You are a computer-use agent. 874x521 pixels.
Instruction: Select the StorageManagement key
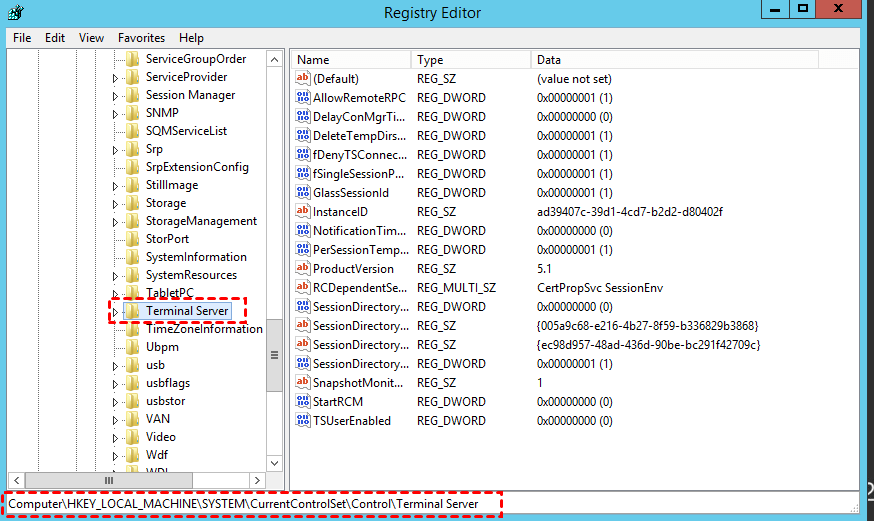(201, 221)
